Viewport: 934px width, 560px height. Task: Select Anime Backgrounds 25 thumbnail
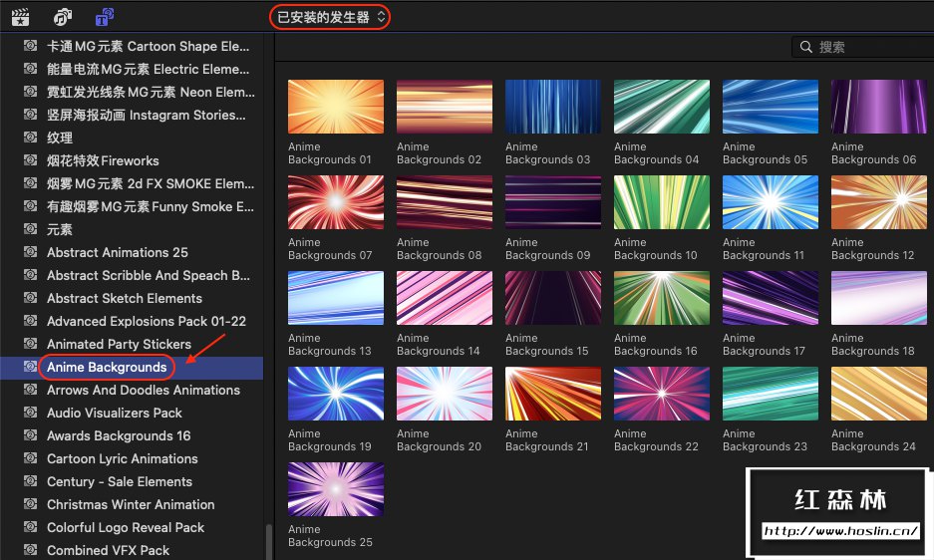pyautogui.click(x=336, y=489)
